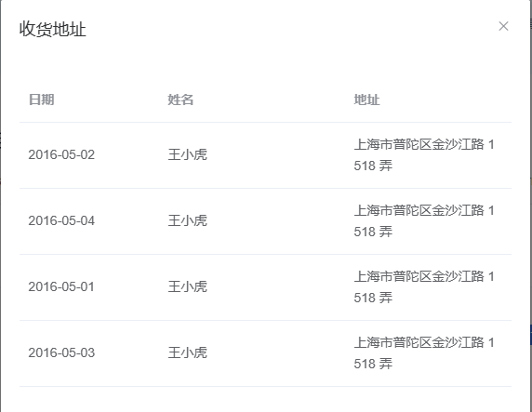Click 518 弄 text in last row
Viewport: 532px width, 412px height.
click(373, 365)
